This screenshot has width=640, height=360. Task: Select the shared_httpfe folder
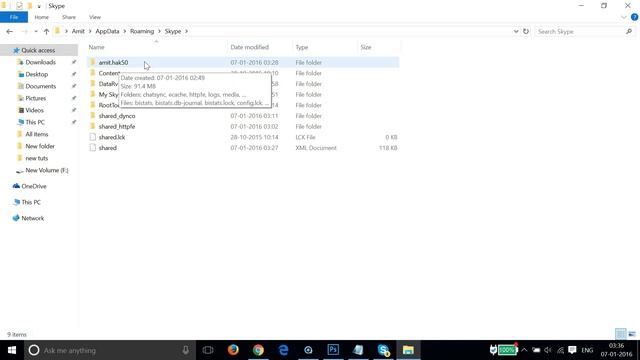pyautogui.click(x=117, y=127)
